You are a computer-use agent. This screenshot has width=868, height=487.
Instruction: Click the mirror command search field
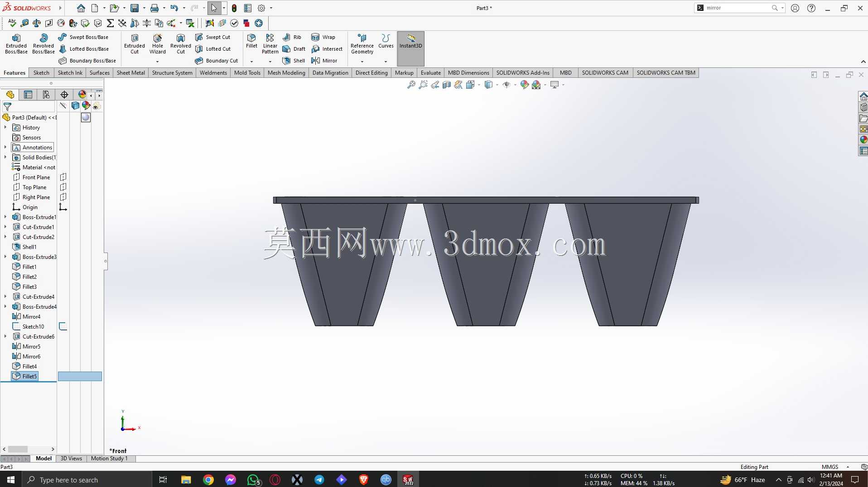tap(738, 8)
